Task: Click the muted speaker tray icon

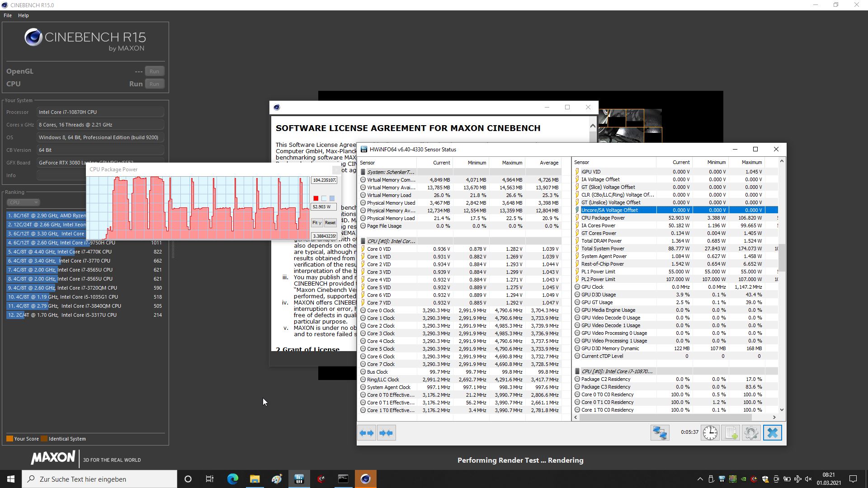Action: click(x=809, y=479)
